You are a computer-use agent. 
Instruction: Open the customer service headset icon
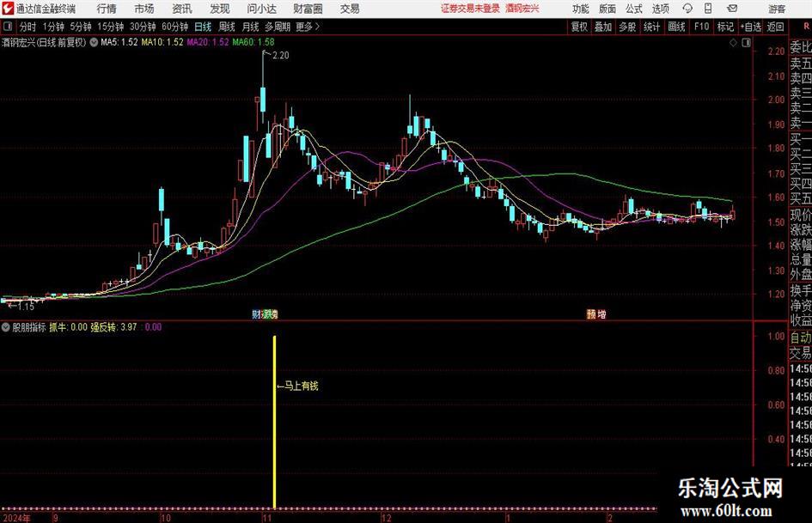coord(687,9)
